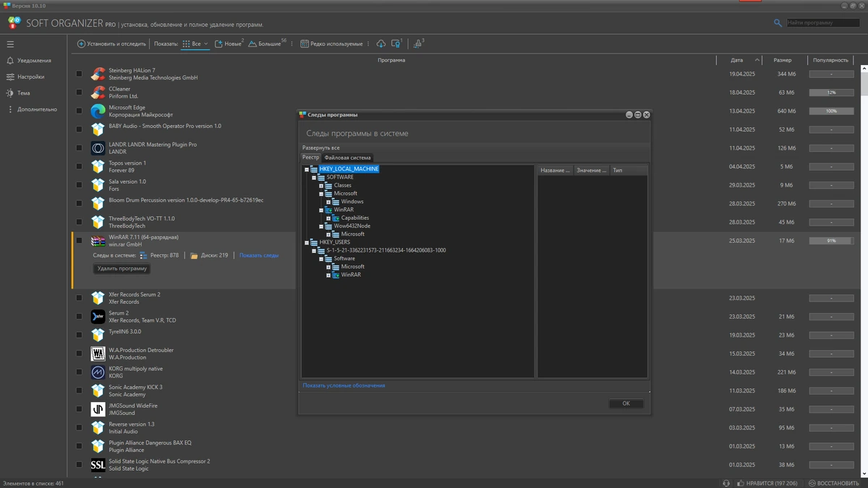
Task: Click the magnifier search icon
Action: point(778,23)
